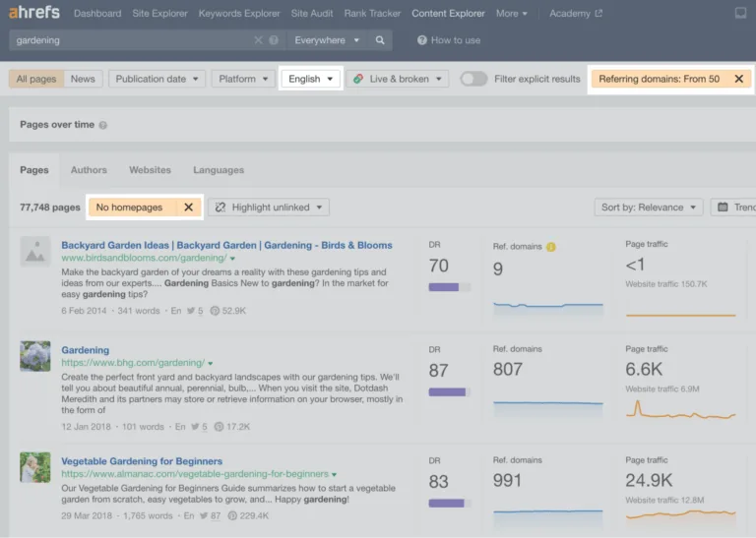This screenshot has width=756, height=538.
Task: Click the Highlight unlinked icon
Action: coord(220,208)
